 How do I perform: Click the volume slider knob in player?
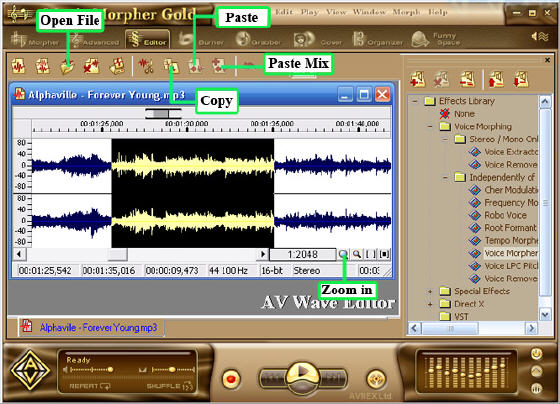point(110,369)
